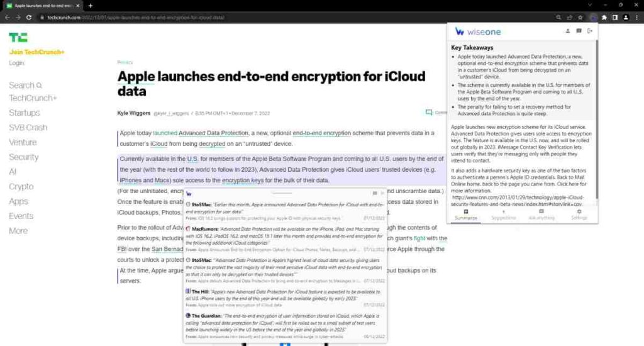
Task: Click the Wiseone panel scrollbar
Action: [x=596, y=119]
